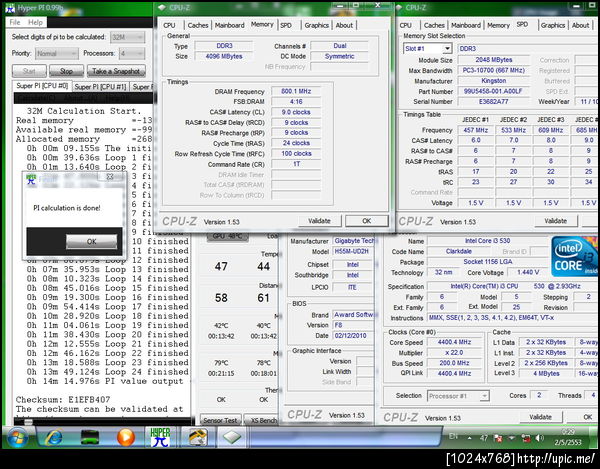
Task: Open Graphics tab in CPU-Z Memory window
Action: pyautogui.click(x=316, y=25)
